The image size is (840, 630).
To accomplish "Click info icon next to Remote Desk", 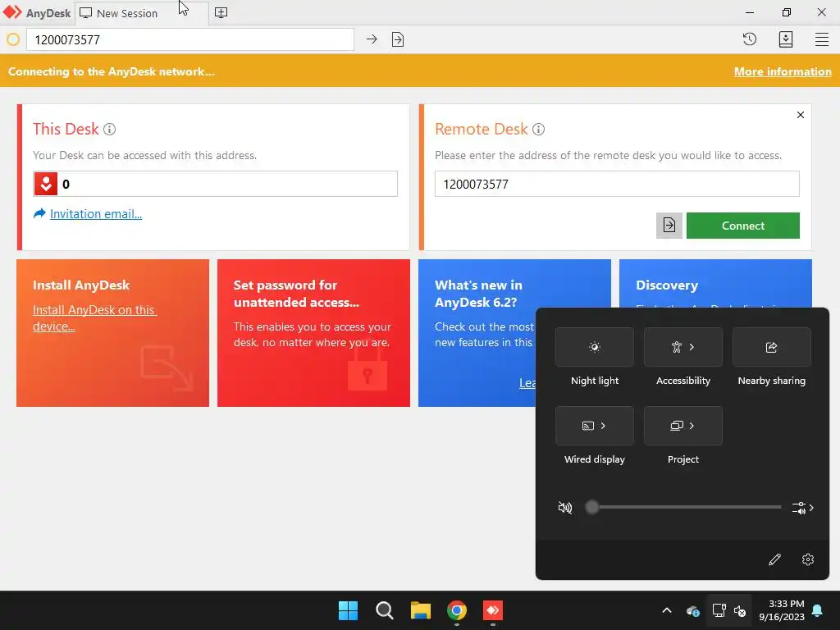I will (x=538, y=129).
